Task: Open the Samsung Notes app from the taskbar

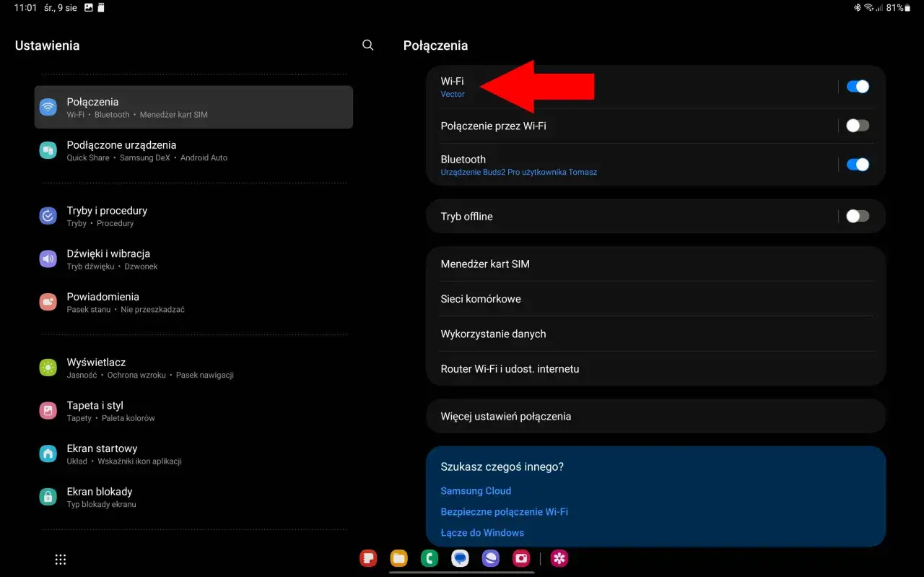Action: pos(367,558)
